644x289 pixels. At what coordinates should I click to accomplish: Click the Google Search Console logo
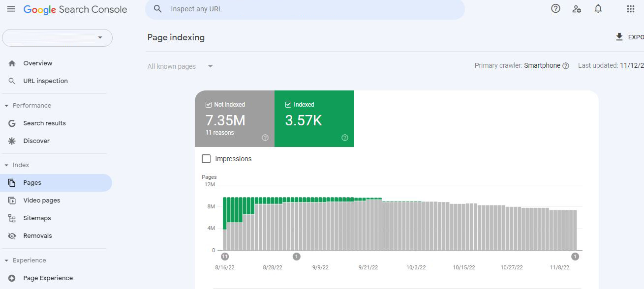tap(75, 9)
